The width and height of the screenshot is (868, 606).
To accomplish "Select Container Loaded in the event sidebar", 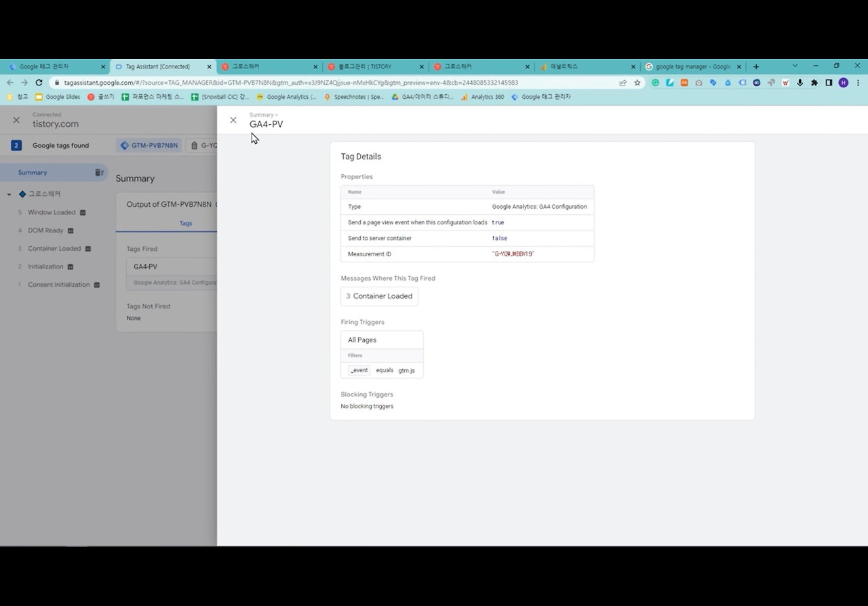I will pos(54,249).
